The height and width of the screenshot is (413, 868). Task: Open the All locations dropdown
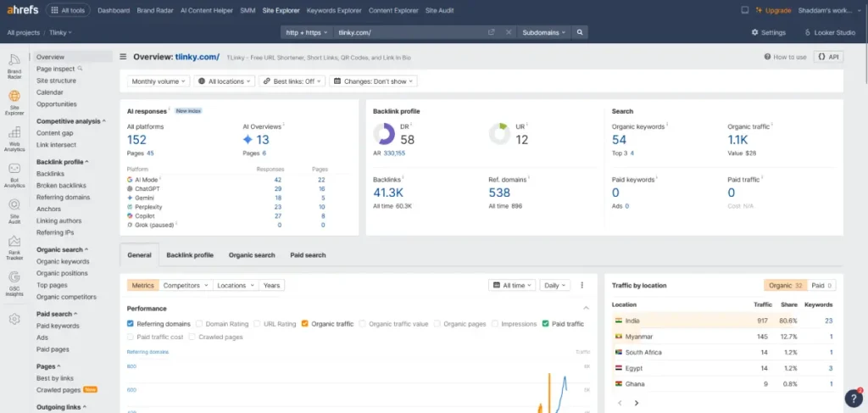click(x=224, y=81)
